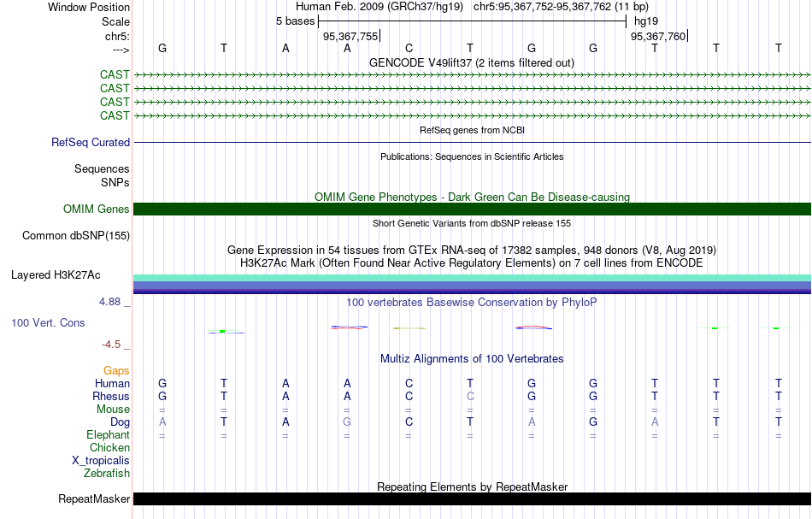This screenshot has height=519, width=812.
Task: Click the 4.88 conservation upper limit value
Action: 109,302
